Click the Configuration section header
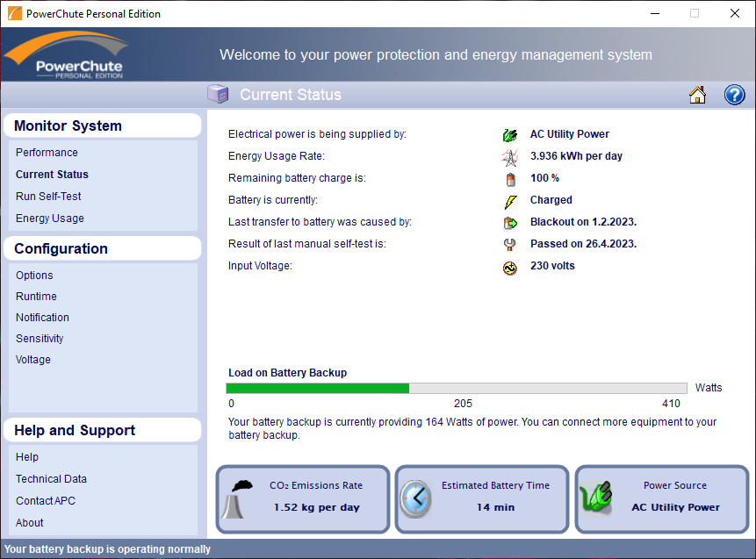The width and height of the screenshot is (756, 559). click(x=102, y=248)
